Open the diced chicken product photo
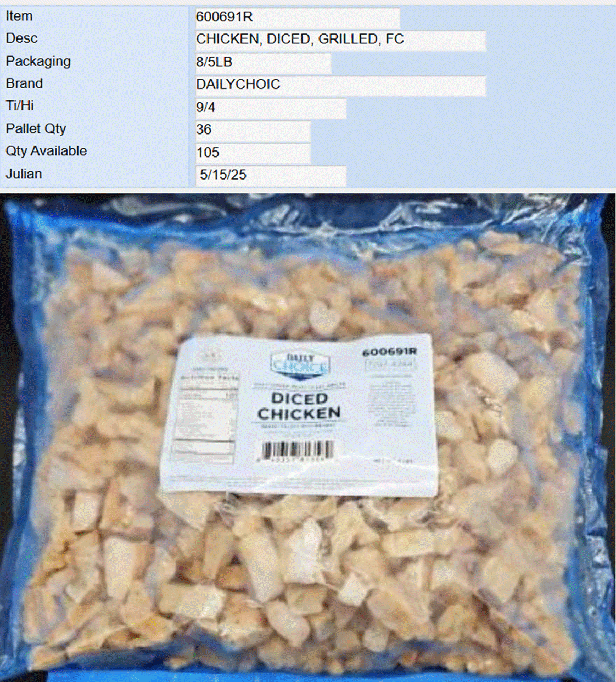This screenshot has width=616, height=682. click(x=308, y=438)
